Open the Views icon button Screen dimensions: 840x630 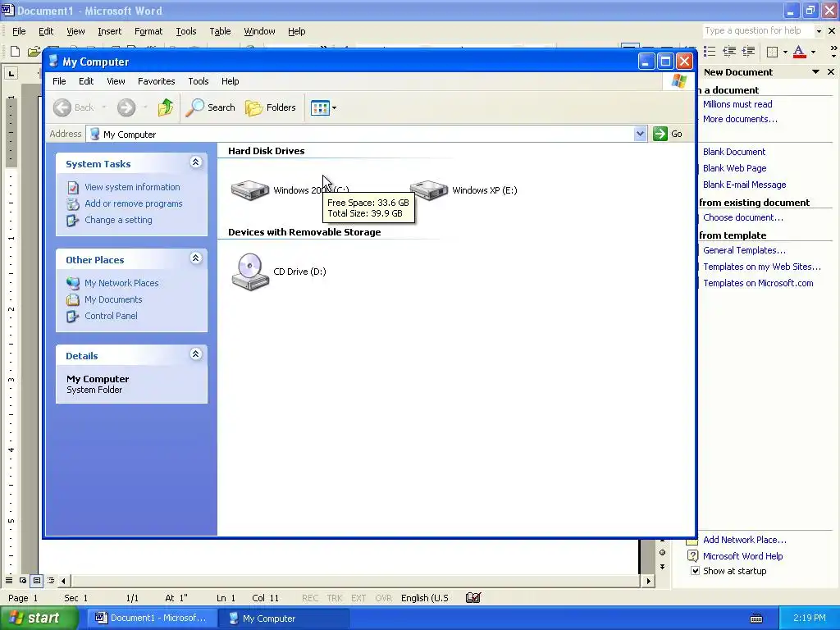click(x=320, y=107)
